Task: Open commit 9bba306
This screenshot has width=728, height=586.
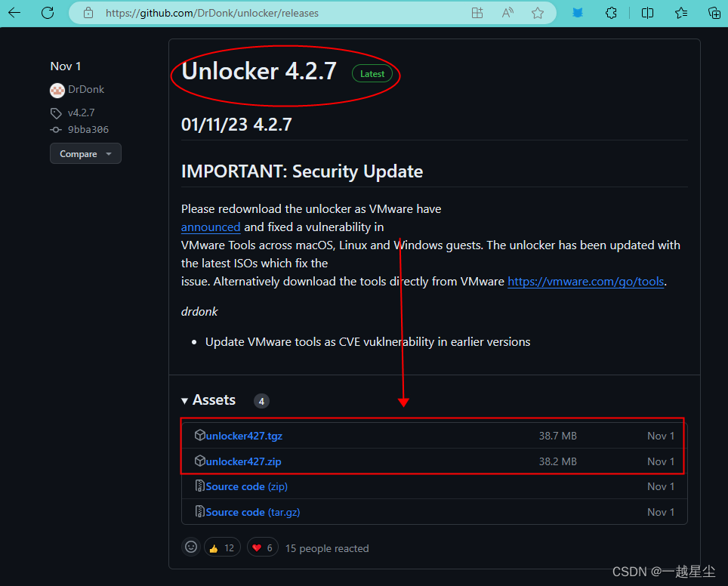Action: (88, 130)
